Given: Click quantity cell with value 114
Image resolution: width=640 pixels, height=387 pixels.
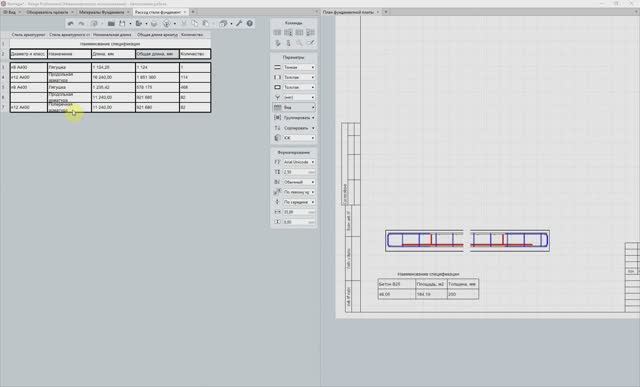Looking at the screenshot, I should click(x=195, y=77).
